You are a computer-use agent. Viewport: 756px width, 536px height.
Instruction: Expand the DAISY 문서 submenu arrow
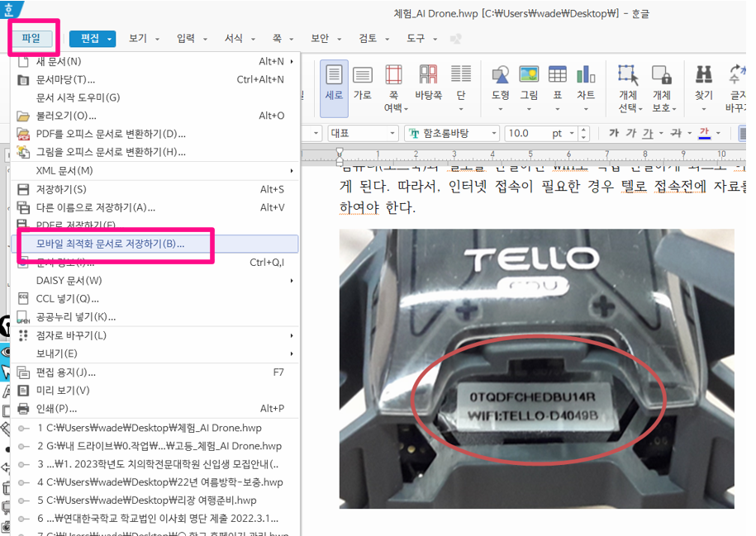pos(292,281)
